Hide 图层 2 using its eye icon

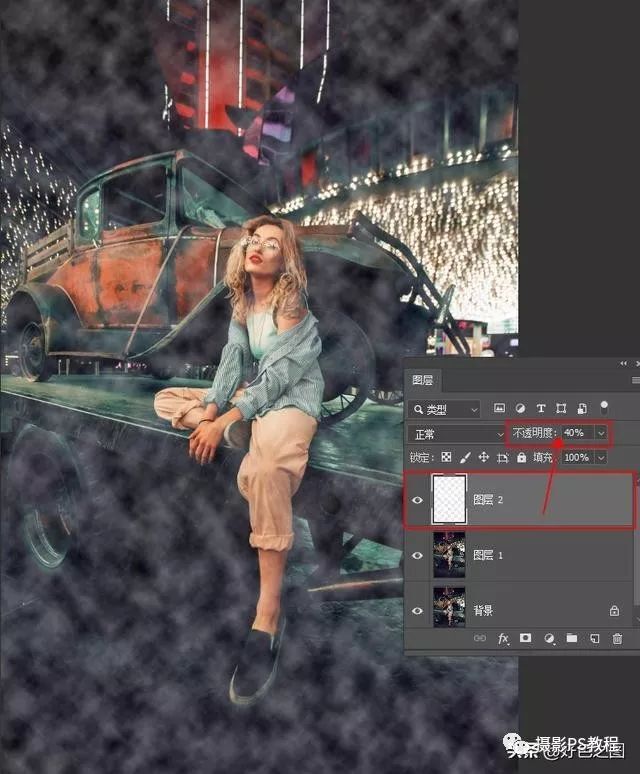417,500
